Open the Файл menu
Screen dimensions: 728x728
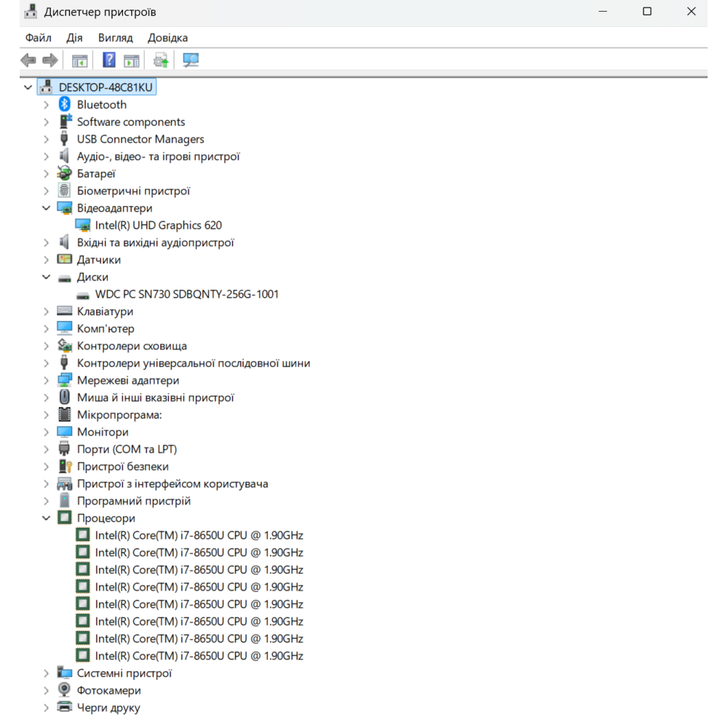point(38,38)
